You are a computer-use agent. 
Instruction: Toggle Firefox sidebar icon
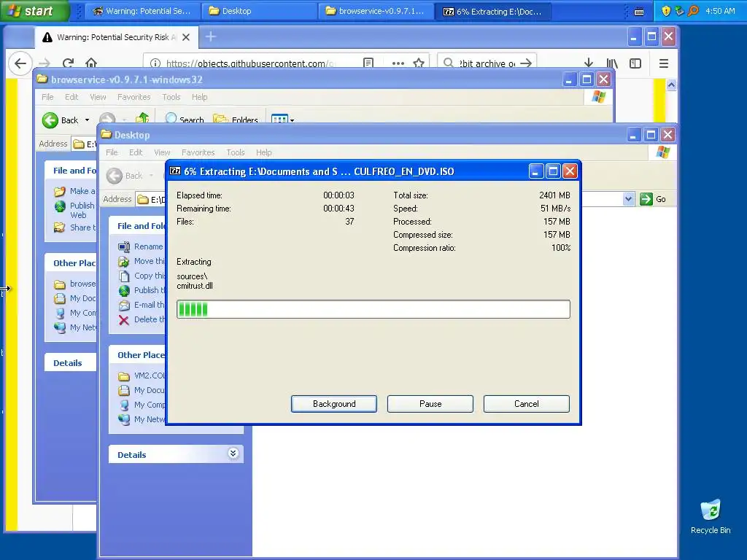click(x=635, y=63)
